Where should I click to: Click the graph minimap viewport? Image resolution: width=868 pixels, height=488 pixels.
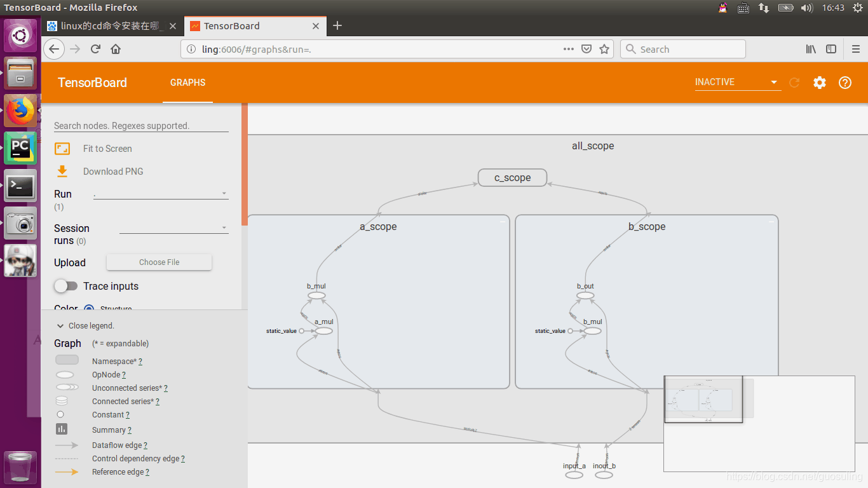pyautogui.click(x=703, y=399)
